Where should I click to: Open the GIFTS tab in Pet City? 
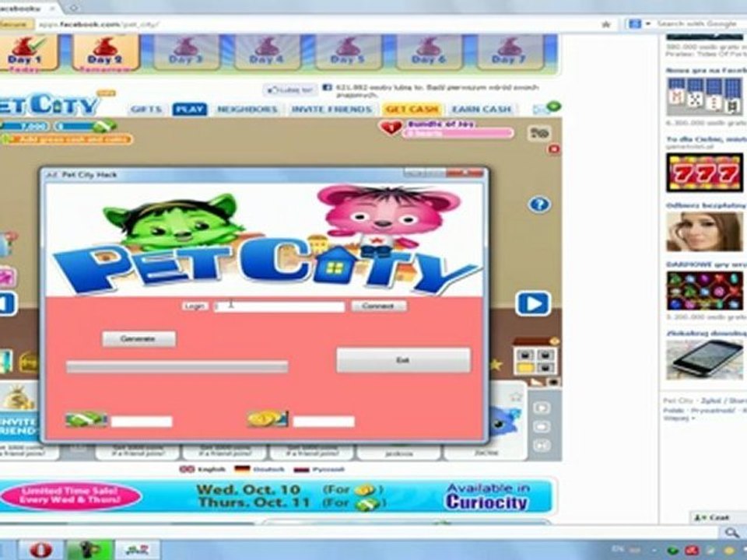(147, 110)
